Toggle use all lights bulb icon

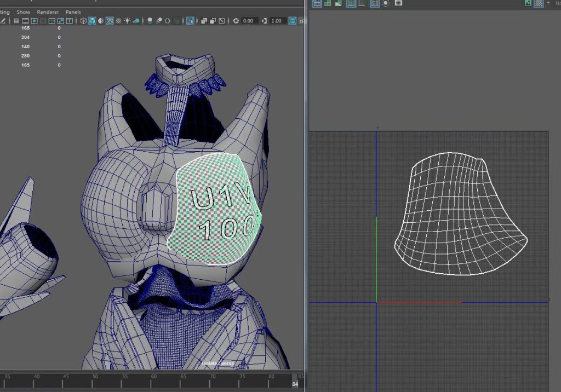(x=127, y=21)
